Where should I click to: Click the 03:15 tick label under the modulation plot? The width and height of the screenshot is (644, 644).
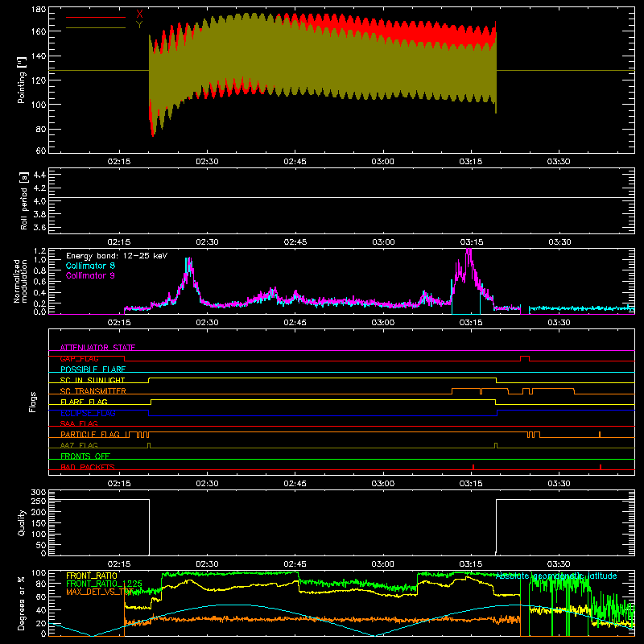[471, 323]
